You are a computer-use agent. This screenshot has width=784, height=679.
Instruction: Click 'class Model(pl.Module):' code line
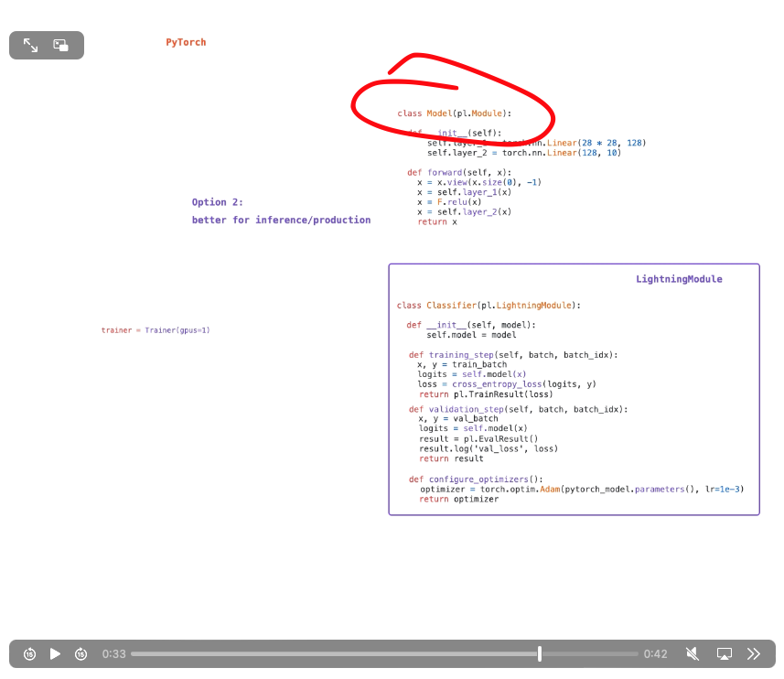[454, 113]
